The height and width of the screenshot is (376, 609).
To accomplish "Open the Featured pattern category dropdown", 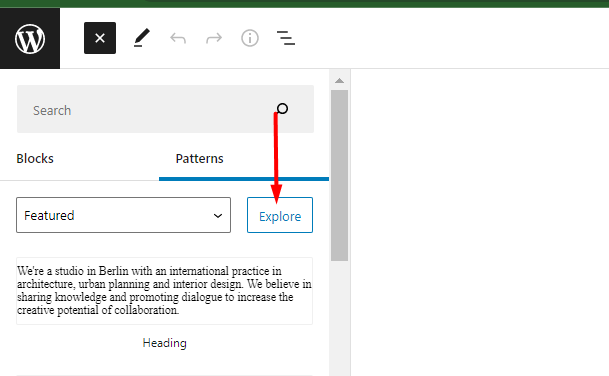I will [124, 215].
